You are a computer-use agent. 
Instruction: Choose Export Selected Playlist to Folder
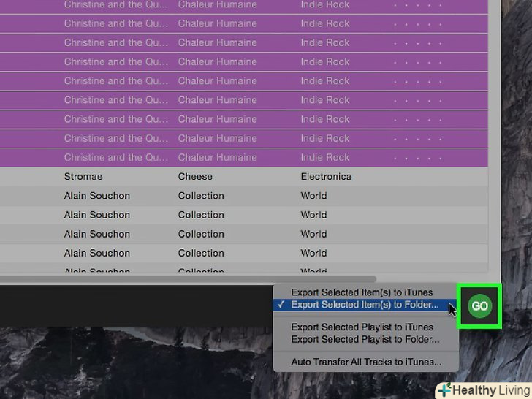[365, 339]
